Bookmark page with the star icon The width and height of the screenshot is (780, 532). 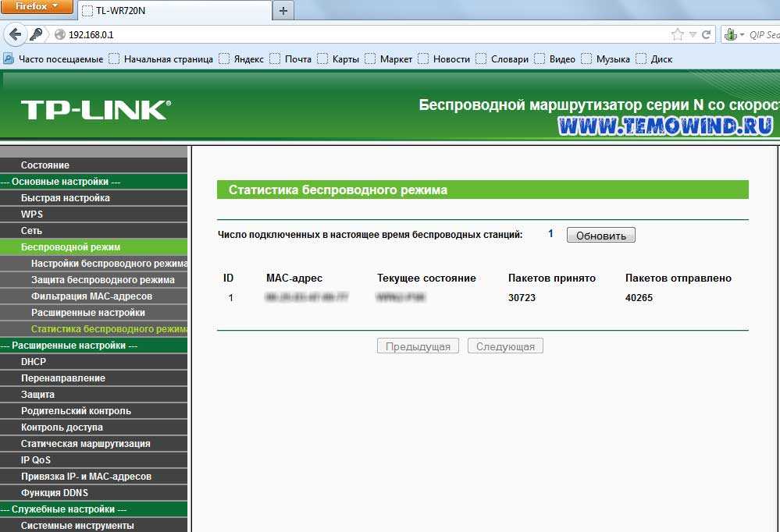pyautogui.click(x=677, y=34)
